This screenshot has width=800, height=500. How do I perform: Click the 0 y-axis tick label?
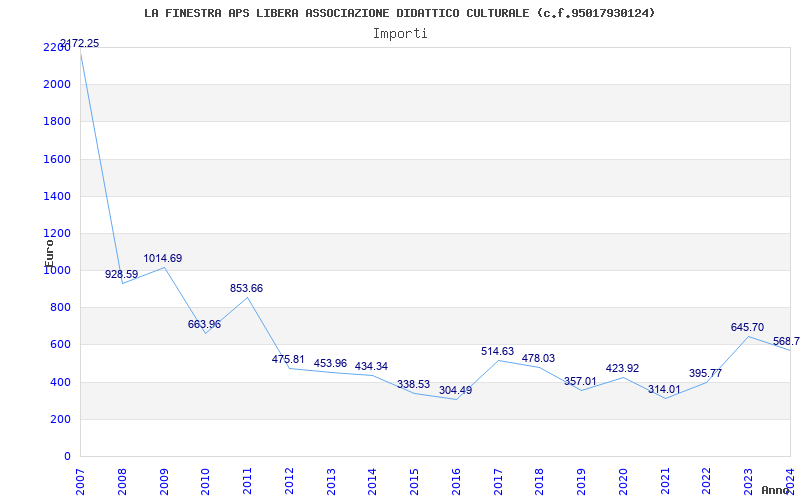pyautogui.click(x=67, y=457)
